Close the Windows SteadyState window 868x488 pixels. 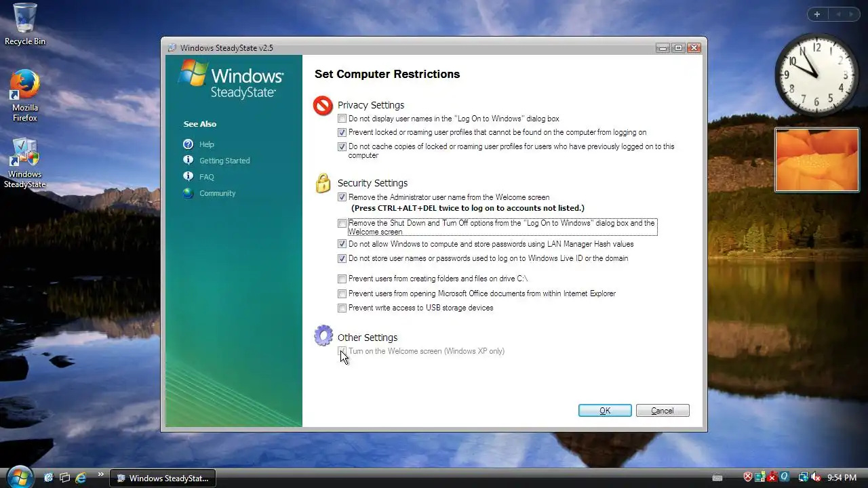coord(694,48)
